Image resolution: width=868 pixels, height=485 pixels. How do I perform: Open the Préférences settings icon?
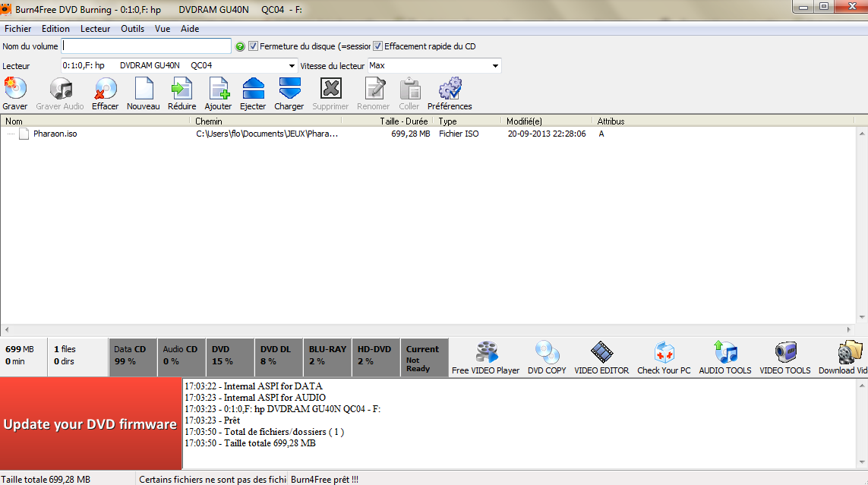(450, 89)
